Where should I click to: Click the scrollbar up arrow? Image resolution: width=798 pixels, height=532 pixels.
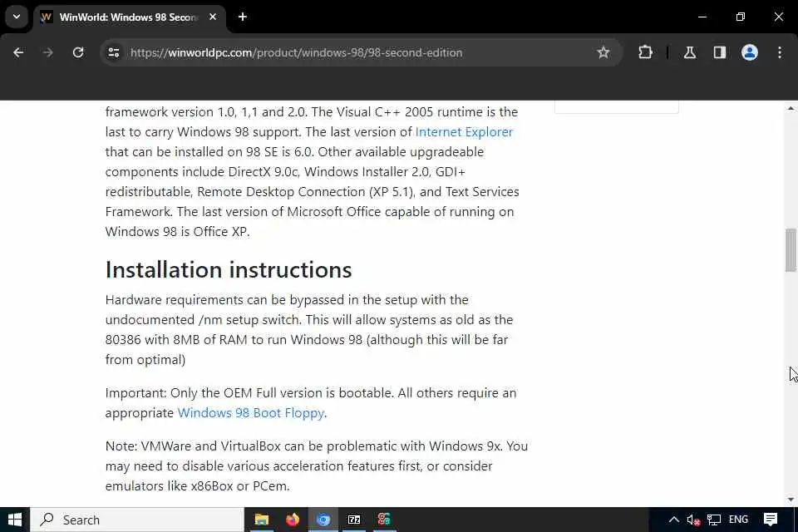[791, 108]
